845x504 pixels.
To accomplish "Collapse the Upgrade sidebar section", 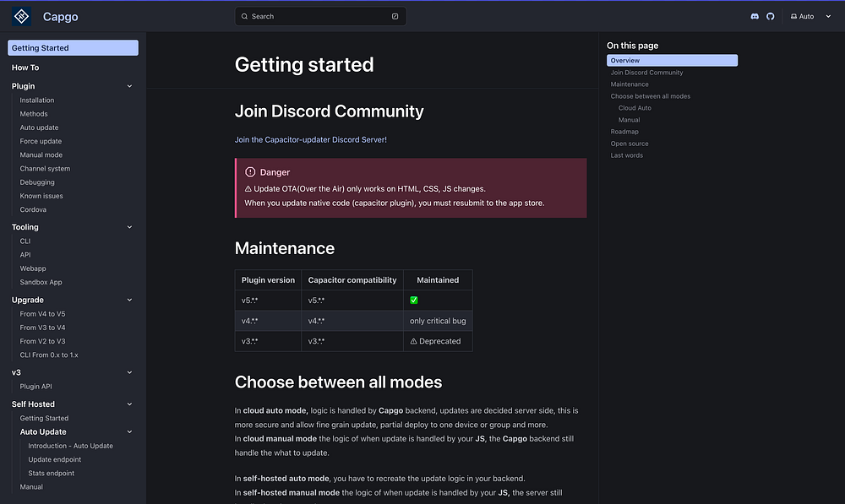I will (129, 300).
